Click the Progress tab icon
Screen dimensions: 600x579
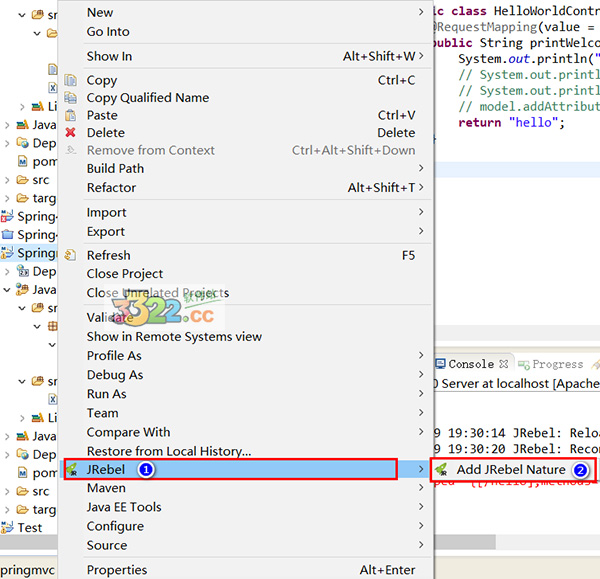[523, 364]
